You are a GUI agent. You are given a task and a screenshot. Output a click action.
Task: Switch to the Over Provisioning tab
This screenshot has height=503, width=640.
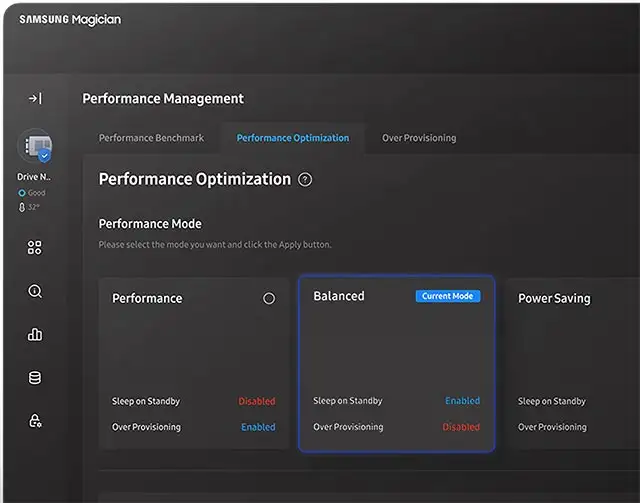click(x=419, y=138)
